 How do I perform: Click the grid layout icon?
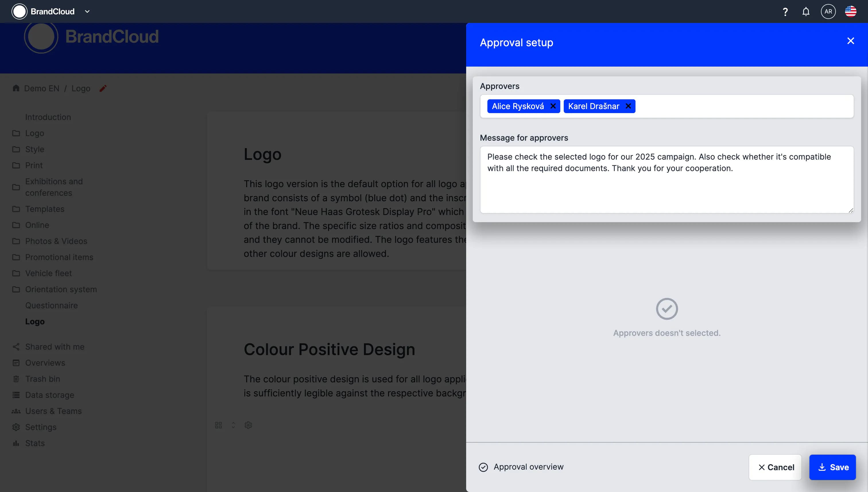click(x=218, y=425)
